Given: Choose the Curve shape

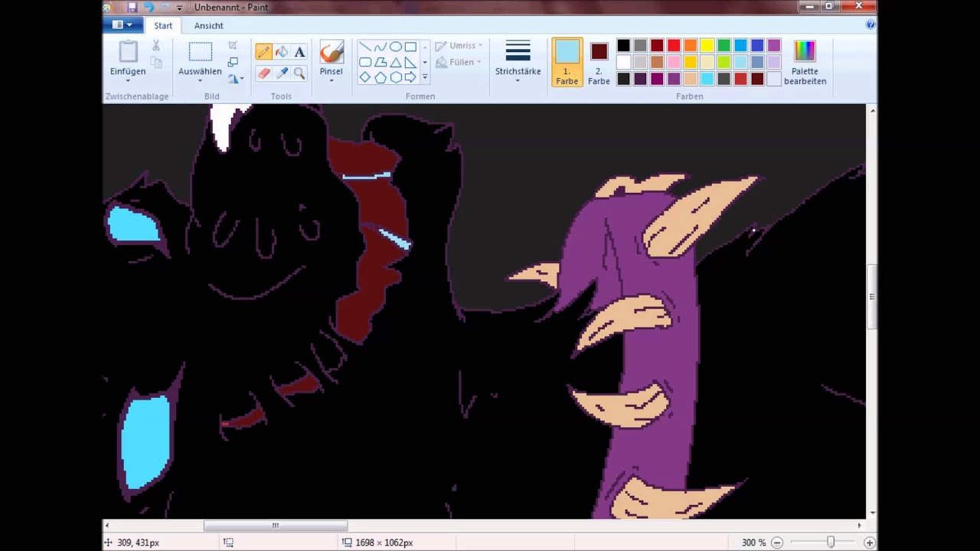Looking at the screenshot, I should [x=381, y=47].
